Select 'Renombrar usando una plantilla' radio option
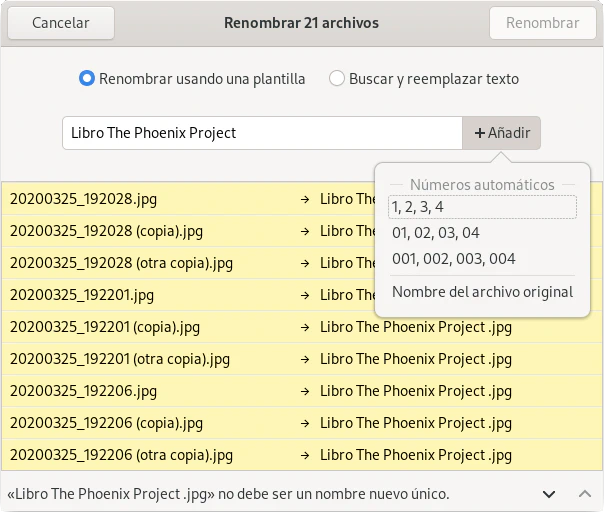This screenshot has height=512, width=604. (x=87, y=79)
